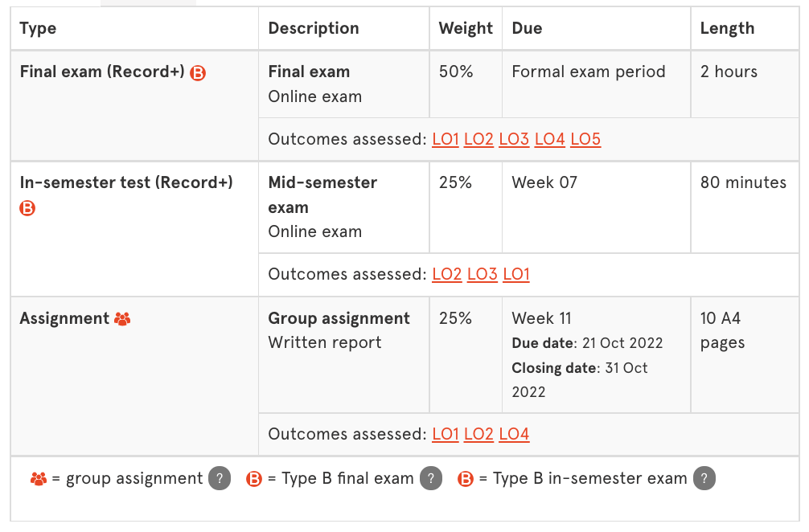809x532 pixels.
Task: Click LO4 in the Final exam outcomes
Action: coord(549,138)
